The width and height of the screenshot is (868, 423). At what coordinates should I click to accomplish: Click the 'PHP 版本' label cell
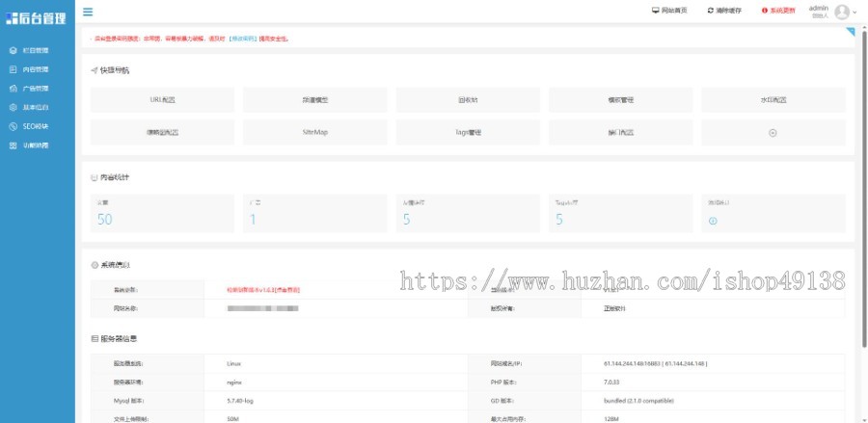point(525,383)
